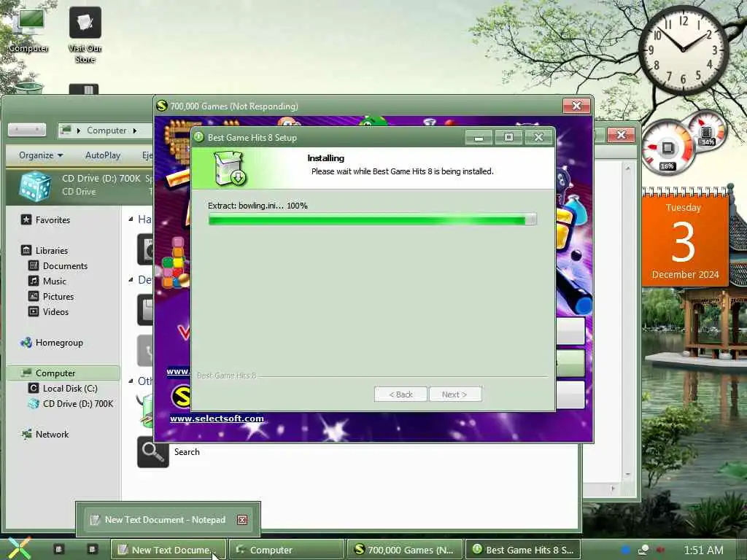
Task: Click the Explorer vertical scrollbar up arrow
Action: 627,168
